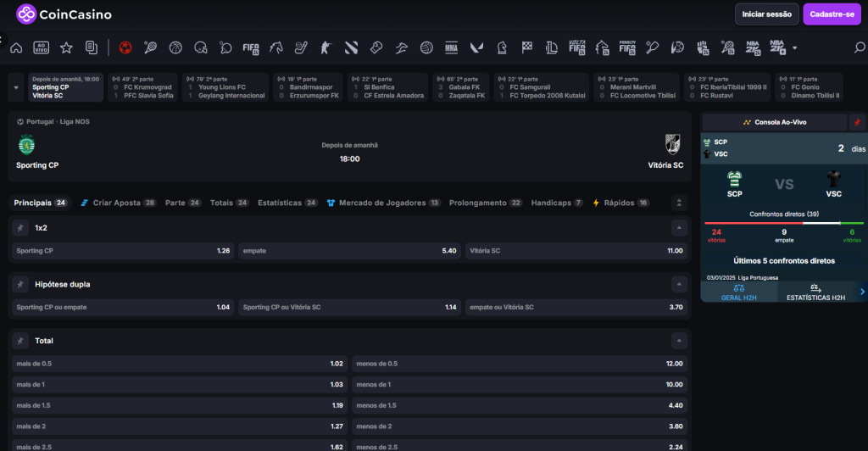This screenshot has height=451, width=868.
Task: Pin the 1x2 market
Action: tap(20, 228)
